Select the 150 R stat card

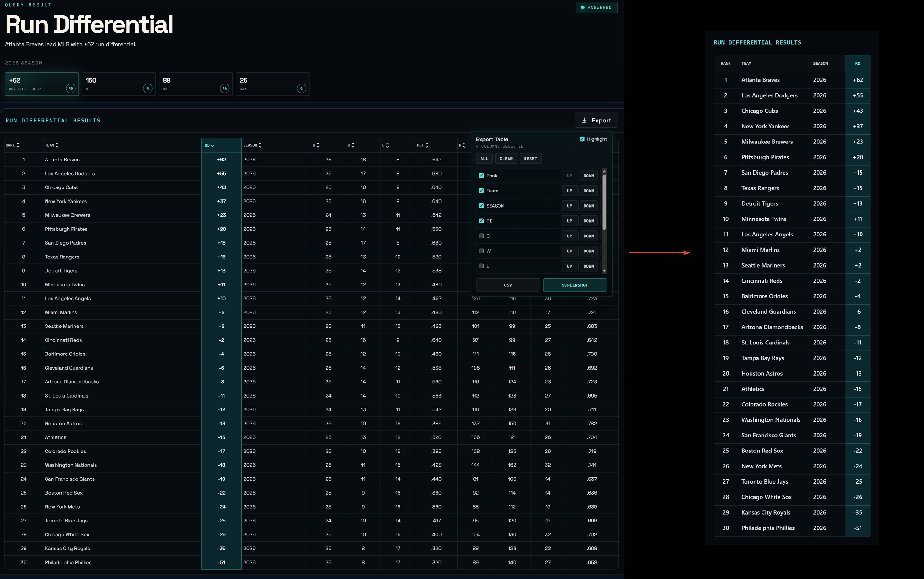(118, 84)
